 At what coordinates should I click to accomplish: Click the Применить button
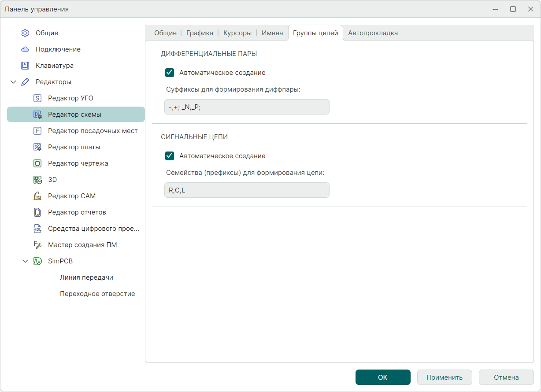(445, 377)
